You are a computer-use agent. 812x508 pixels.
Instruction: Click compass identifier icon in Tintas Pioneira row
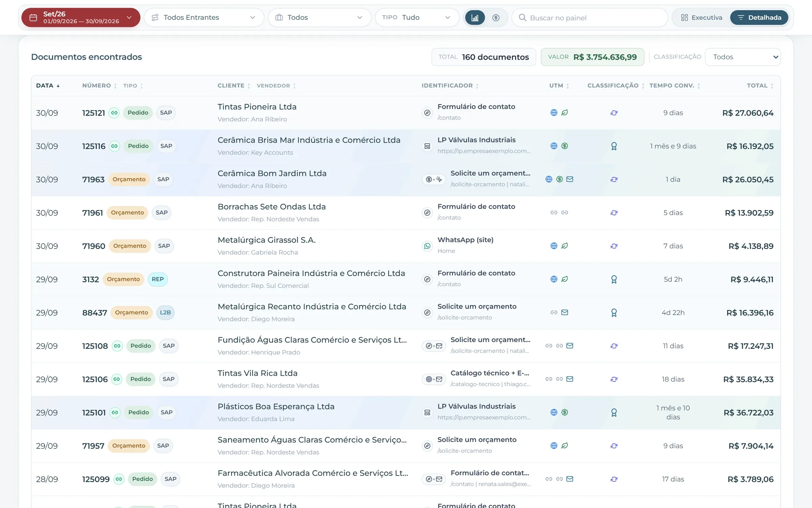click(427, 113)
